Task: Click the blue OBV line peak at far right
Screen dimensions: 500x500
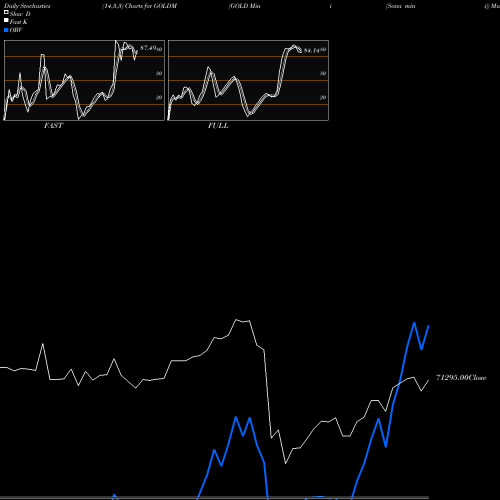Action: [x=414, y=323]
